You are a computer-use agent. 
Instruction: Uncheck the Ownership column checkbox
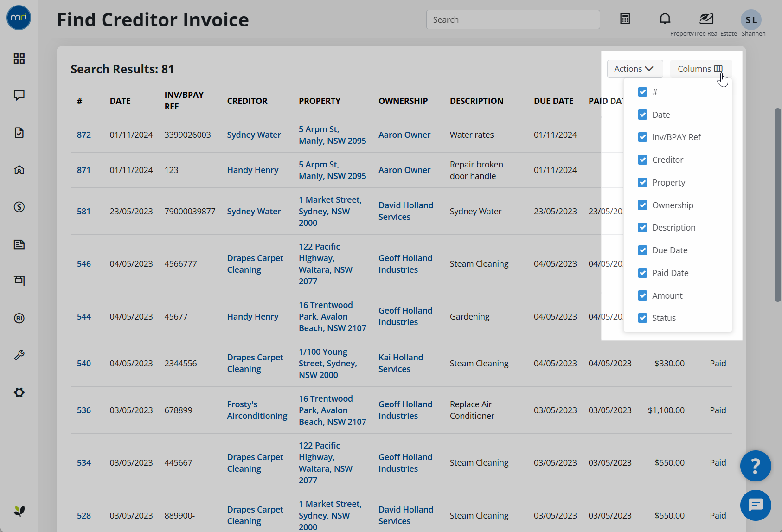[642, 205]
